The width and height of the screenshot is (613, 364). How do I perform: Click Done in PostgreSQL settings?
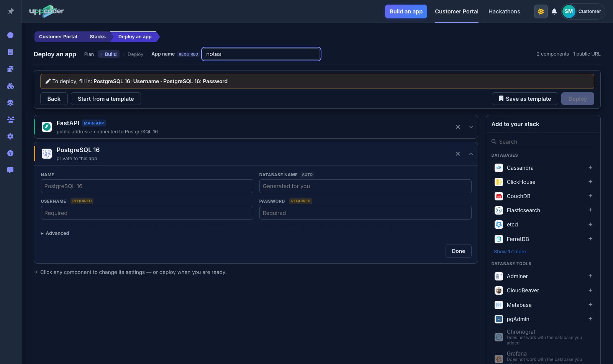point(458,251)
